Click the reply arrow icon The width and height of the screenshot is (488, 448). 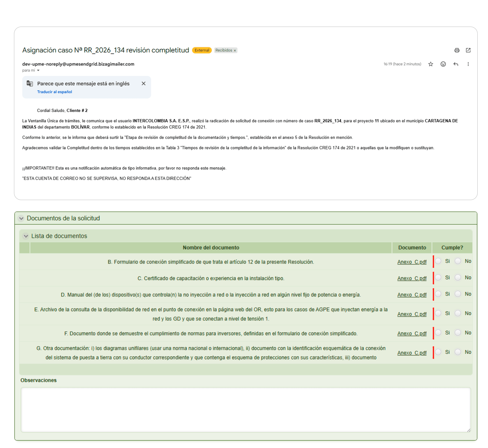click(x=456, y=64)
